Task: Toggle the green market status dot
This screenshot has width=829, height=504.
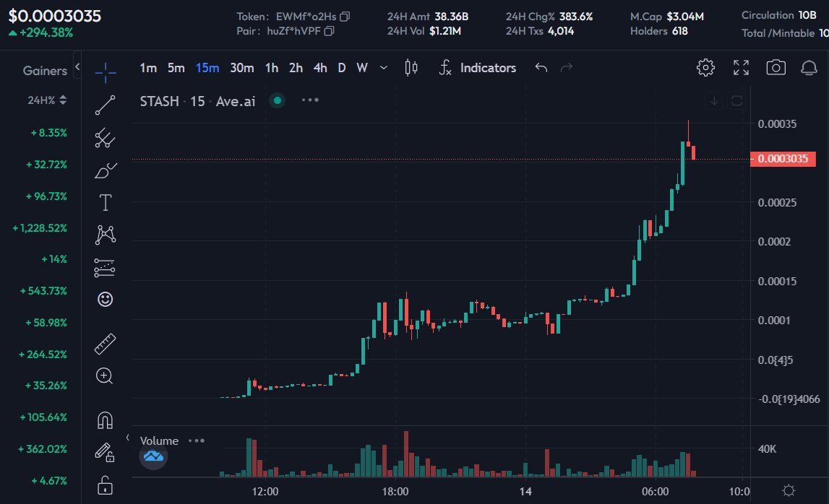Action: click(x=277, y=100)
